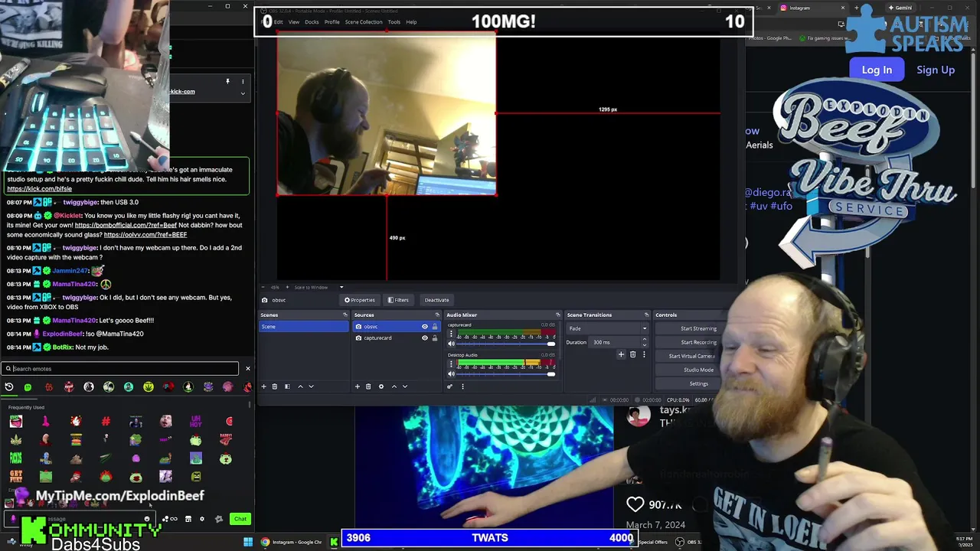This screenshot has width=980, height=551.
Task: Undock the Scenes panel
Action: tap(345, 315)
